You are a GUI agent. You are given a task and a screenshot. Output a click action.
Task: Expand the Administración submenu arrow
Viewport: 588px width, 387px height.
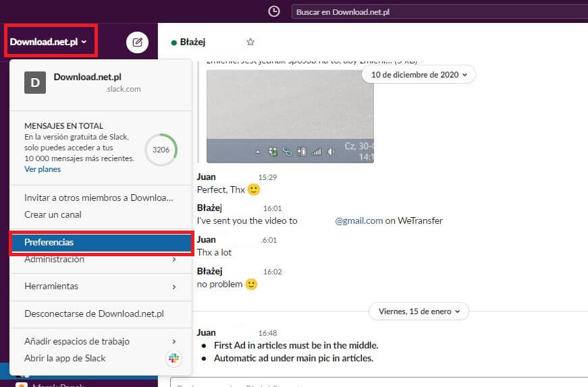coord(174,260)
